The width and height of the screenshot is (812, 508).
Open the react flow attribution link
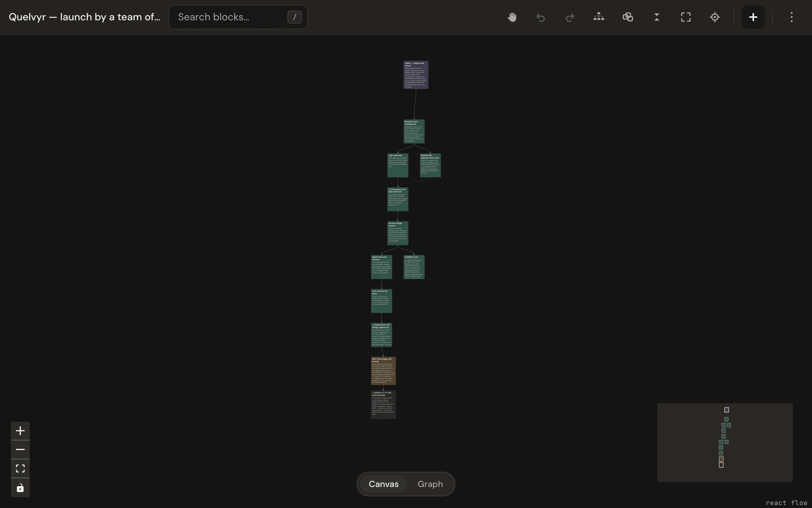click(786, 503)
